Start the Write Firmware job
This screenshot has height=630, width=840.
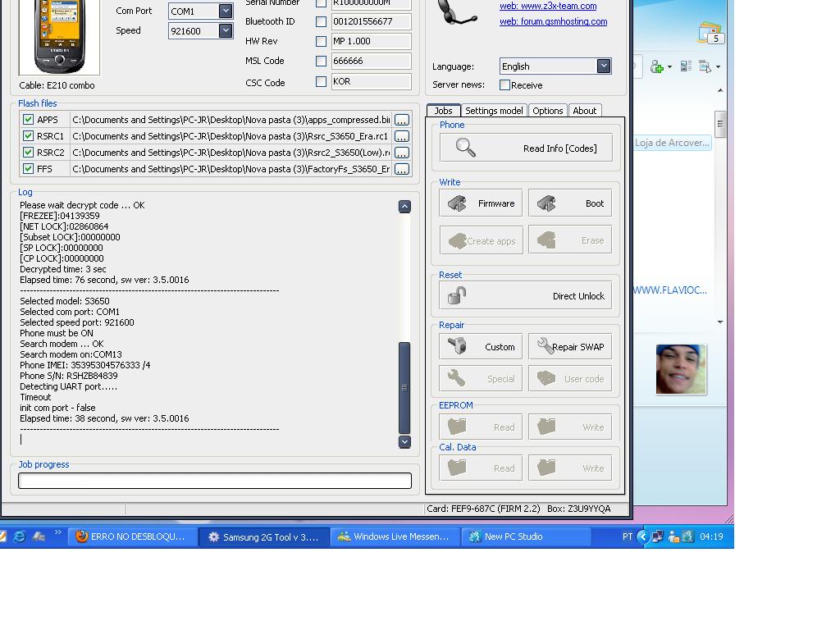click(x=481, y=203)
